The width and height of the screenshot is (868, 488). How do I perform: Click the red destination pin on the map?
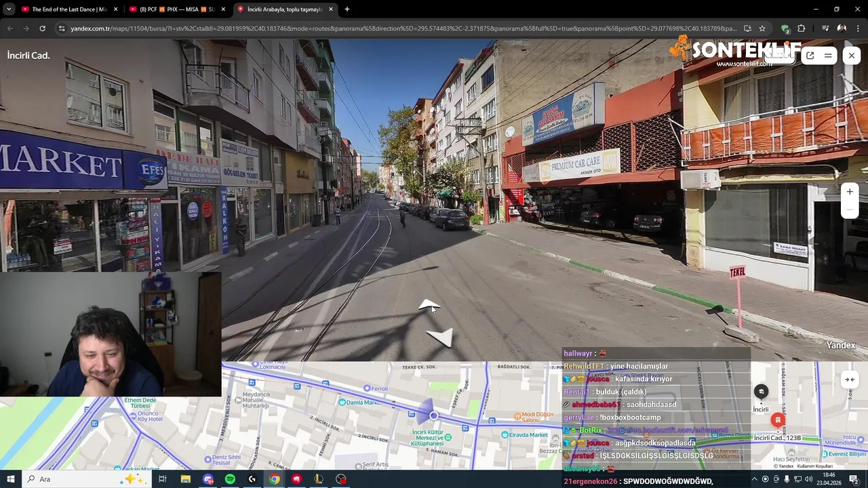[778, 420]
